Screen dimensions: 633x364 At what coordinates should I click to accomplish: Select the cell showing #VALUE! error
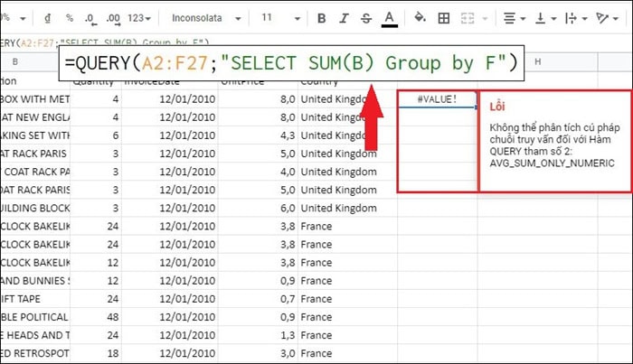tap(437, 99)
